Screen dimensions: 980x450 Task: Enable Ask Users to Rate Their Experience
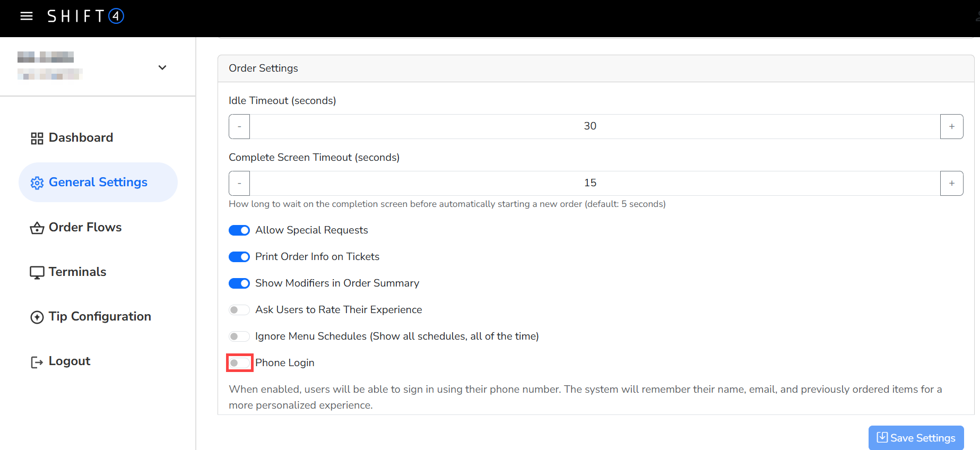tap(239, 310)
